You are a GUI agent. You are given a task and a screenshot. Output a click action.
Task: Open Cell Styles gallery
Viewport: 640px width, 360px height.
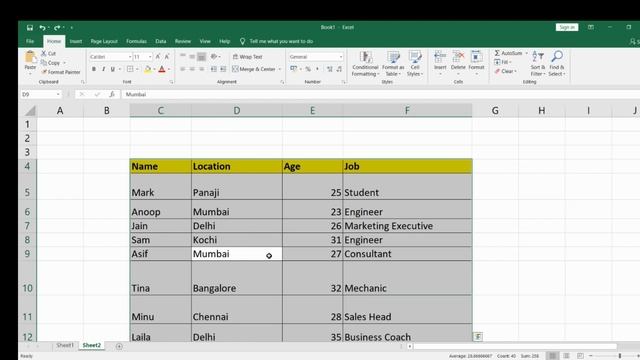click(x=415, y=64)
